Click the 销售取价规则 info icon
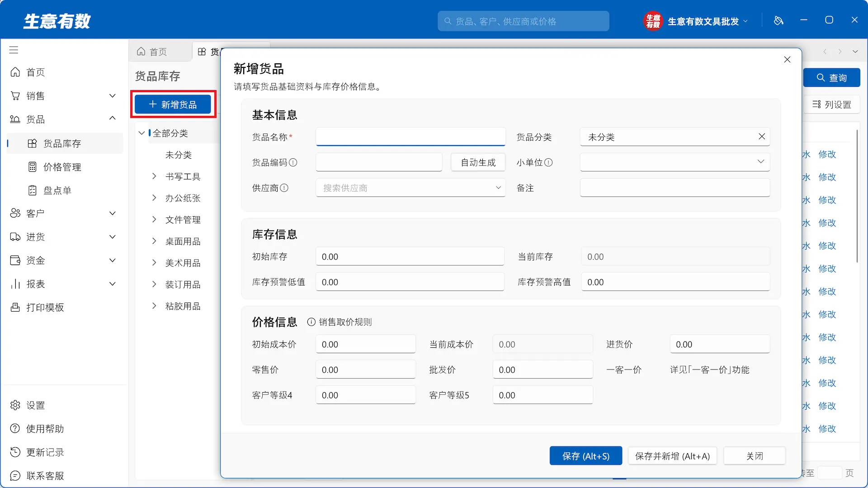The width and height of the screenshot is (868, 488). click(x=311, y=322)
